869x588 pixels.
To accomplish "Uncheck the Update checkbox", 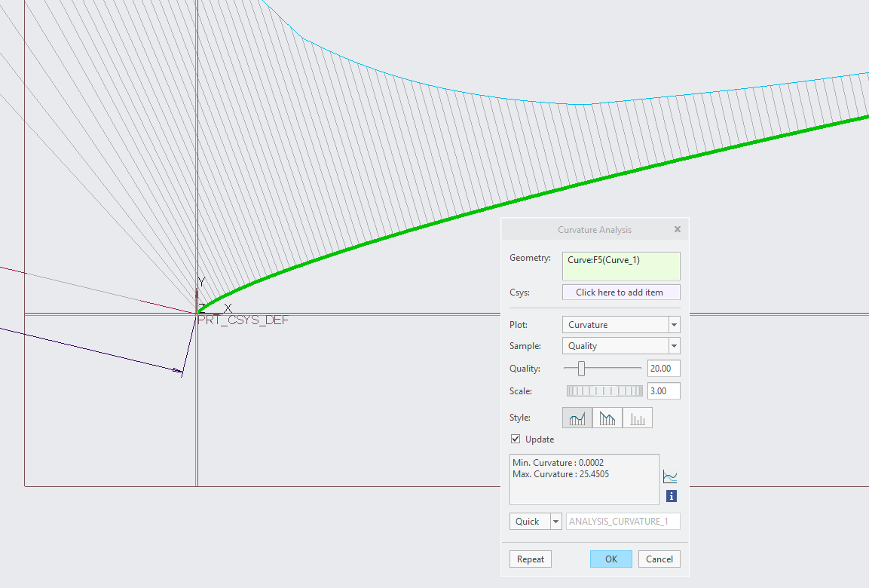I will coord(516,439).
